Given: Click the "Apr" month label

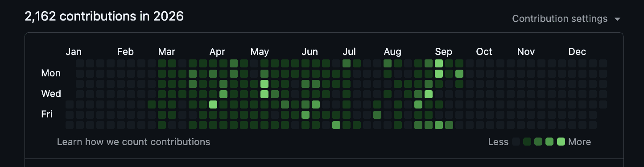Looking at the screenshot, I should click(217, 52).
